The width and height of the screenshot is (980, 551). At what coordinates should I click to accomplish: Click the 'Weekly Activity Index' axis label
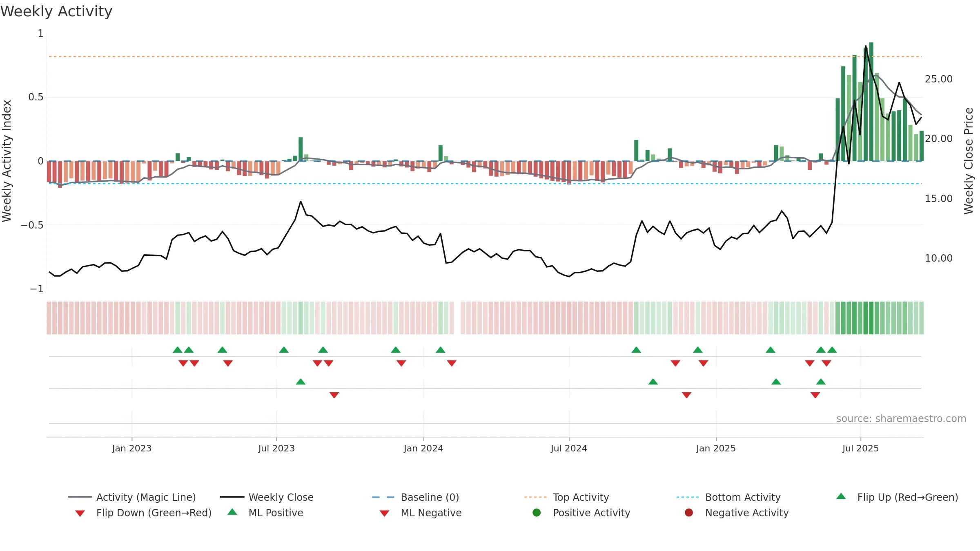(7, 161)
